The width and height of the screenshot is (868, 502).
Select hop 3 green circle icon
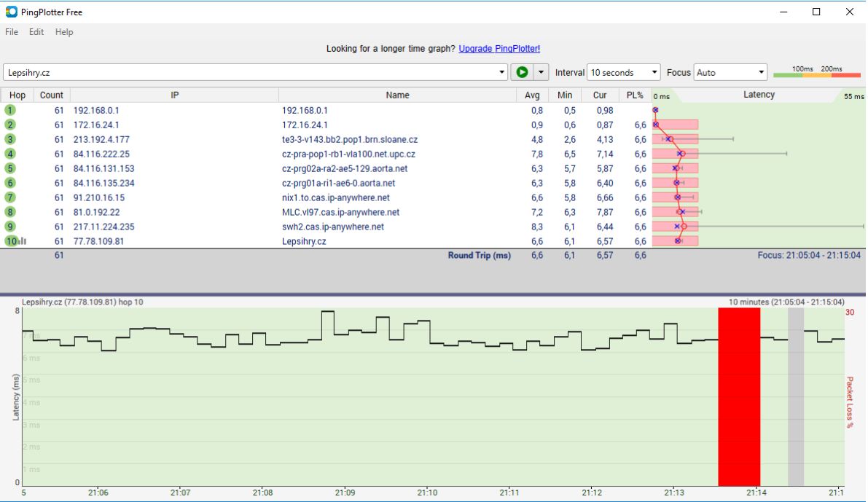(x=10, y=139)
